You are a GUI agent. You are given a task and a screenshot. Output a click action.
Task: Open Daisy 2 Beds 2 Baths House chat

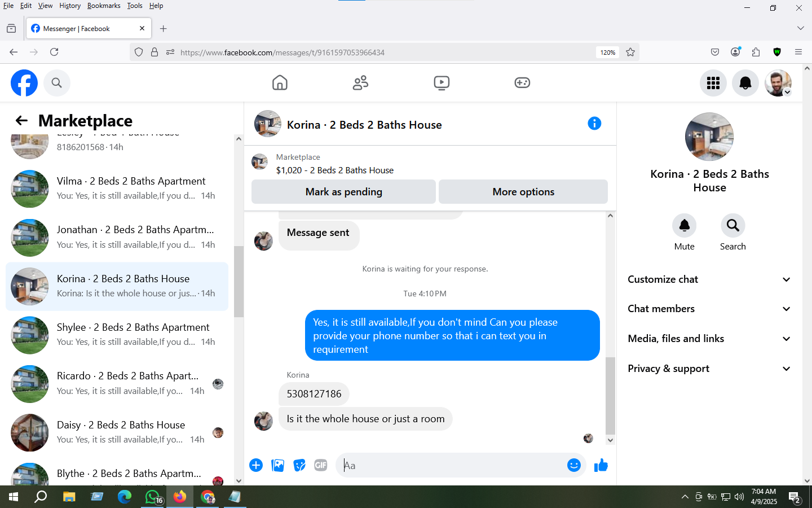click(x=117, y=432)
